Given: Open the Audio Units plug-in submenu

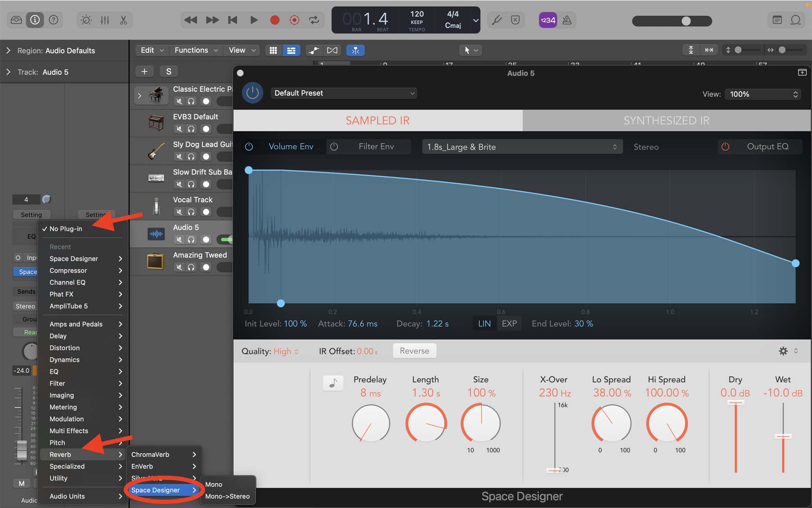Looking at the screenshot, I should pyautogui.click(x=86, y=496).
